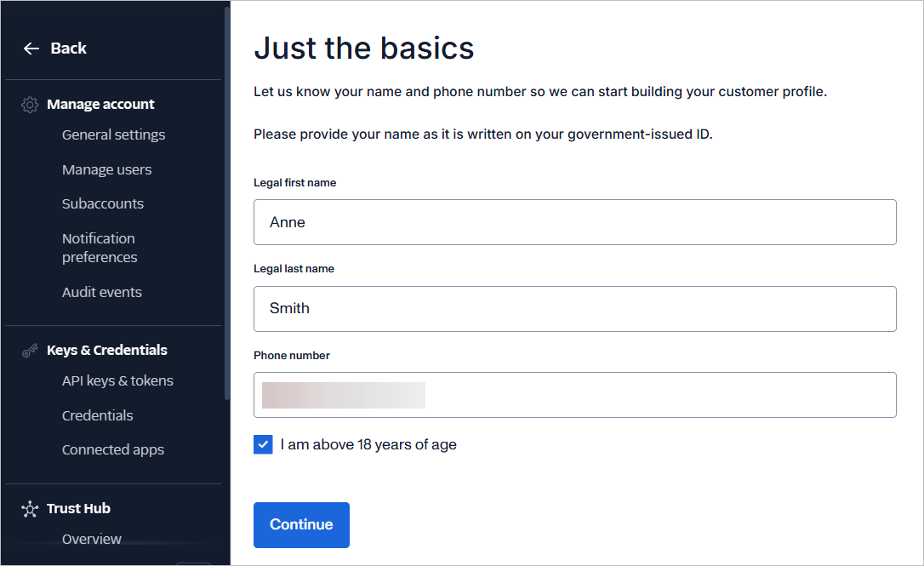Click the Manage account gear icon

(30, 105)
